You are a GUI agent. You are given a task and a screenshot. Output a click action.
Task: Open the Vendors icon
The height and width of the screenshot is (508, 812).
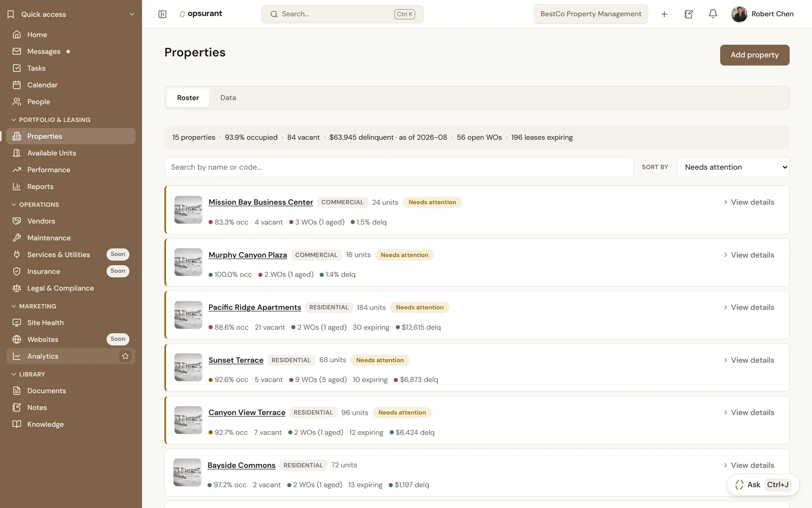pyautogui.click(x=17, y=221)
